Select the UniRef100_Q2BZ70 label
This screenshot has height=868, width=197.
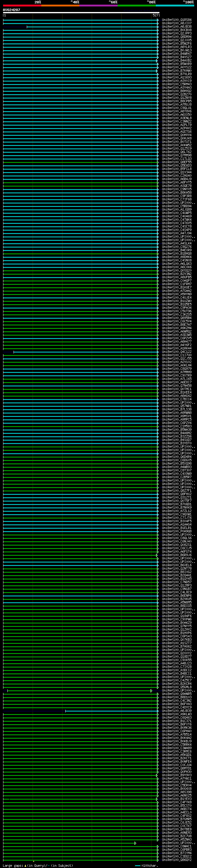[176, 94]
